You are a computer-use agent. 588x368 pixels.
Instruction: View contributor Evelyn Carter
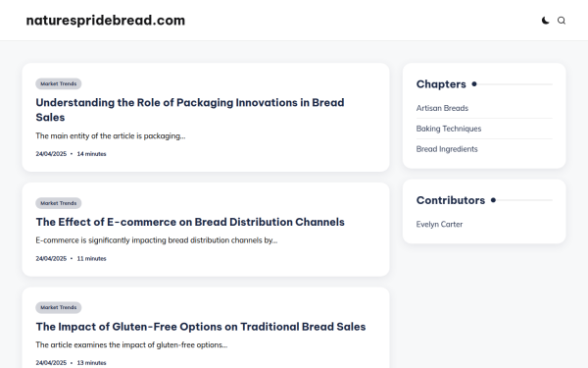tap(439, 224)
